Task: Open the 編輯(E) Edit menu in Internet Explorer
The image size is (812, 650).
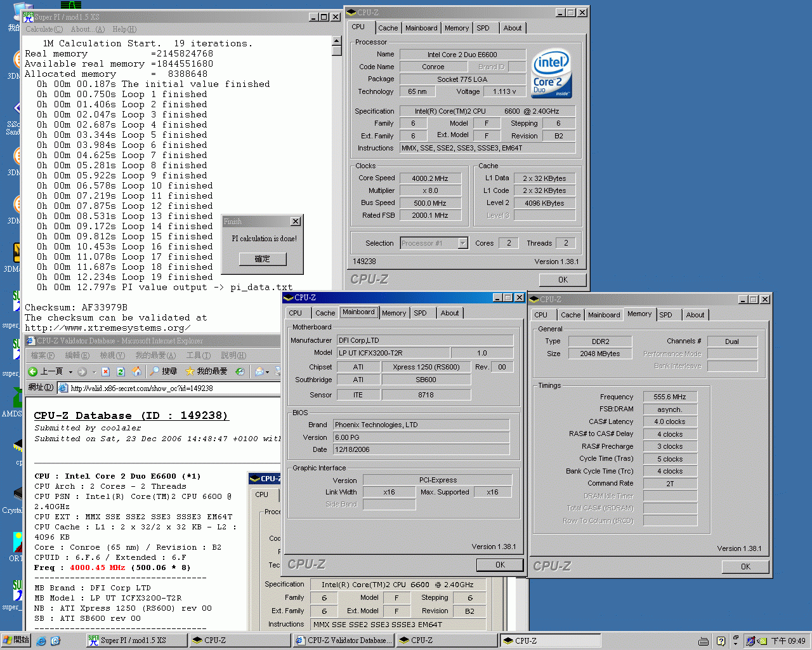Action: click(x=77, y=355)
